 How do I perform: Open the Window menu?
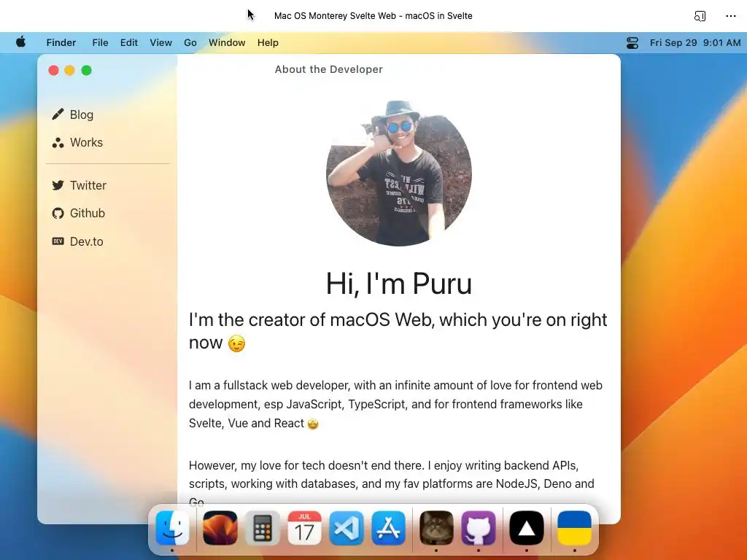[x=227, y=42]
